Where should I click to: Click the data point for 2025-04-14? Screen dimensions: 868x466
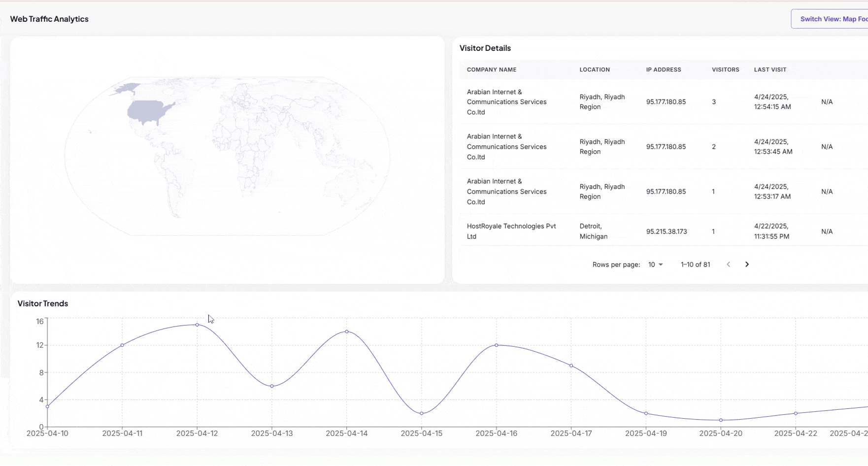pos(347,332)
